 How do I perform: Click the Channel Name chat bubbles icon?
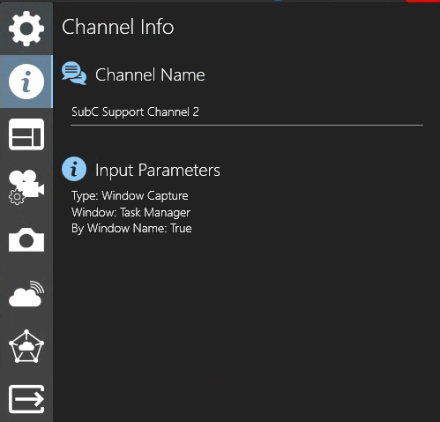[x=74, y=73]
